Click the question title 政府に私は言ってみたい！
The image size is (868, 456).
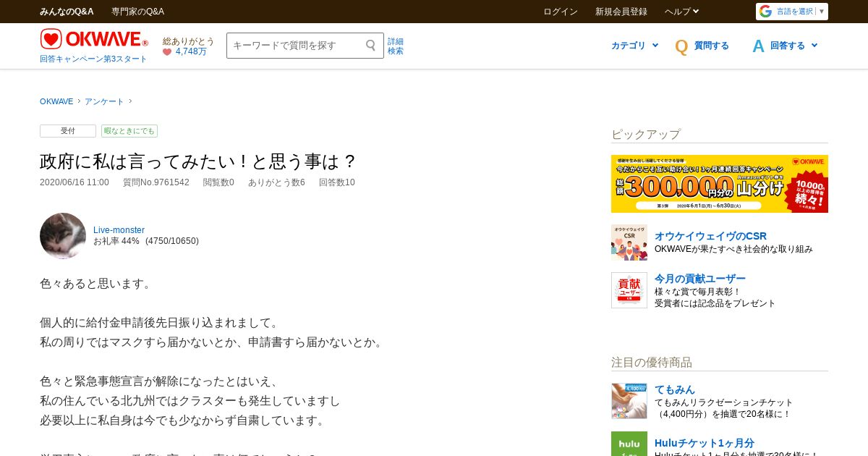198,161
